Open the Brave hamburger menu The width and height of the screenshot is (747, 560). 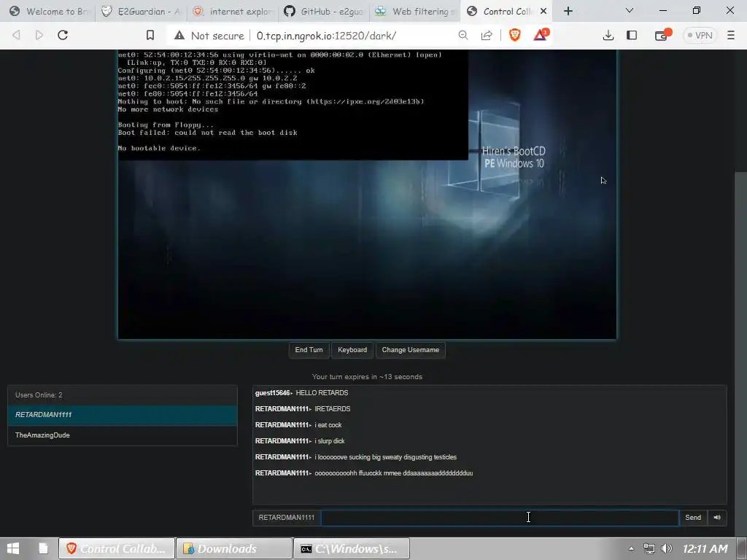(731, 35)
